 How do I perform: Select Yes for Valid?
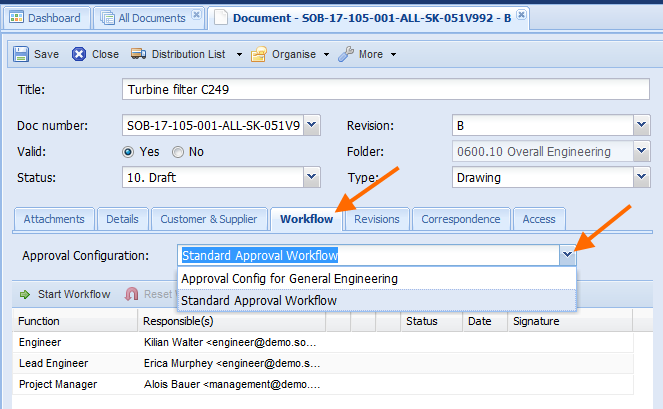tap(128, 152)
